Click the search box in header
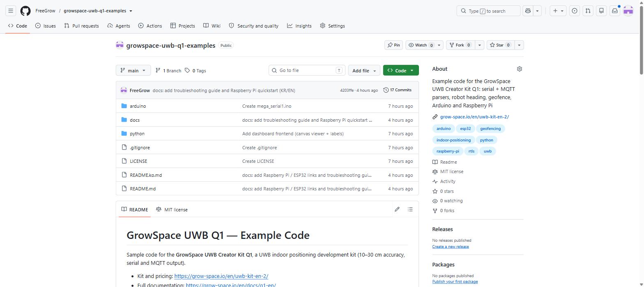Image resolution: width=644 pixels, height=287 pixels. tap(488, 11)
